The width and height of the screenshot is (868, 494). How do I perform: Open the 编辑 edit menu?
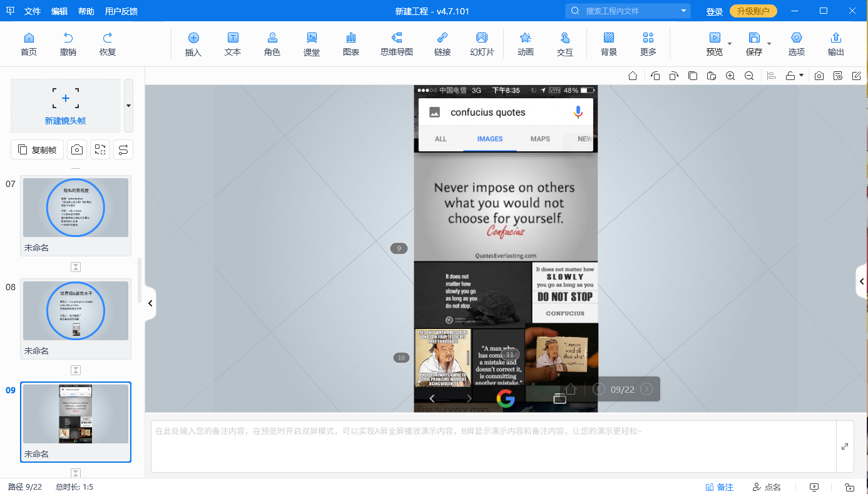(59, 11)
